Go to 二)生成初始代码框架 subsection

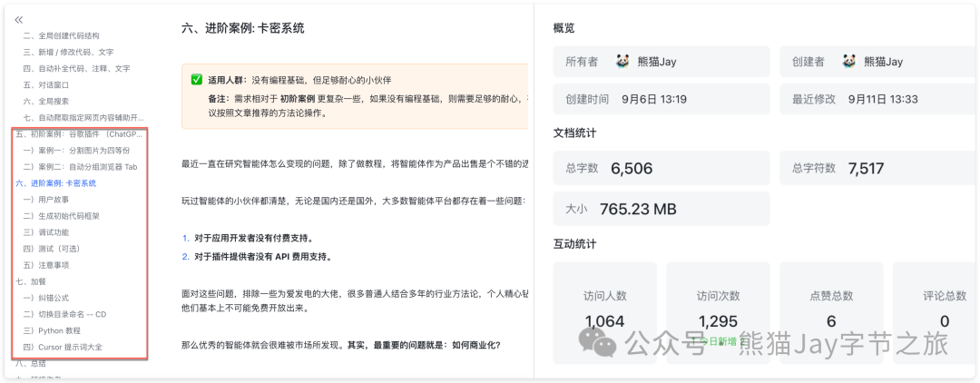coord(61,216)
